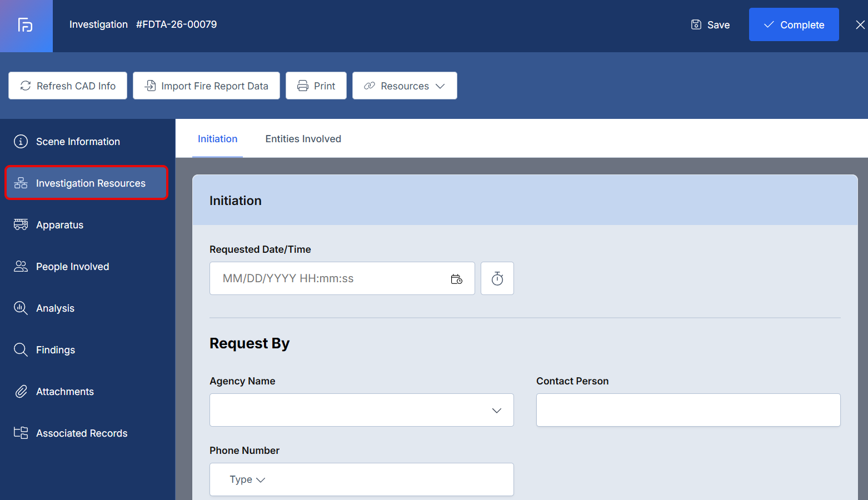Screen dimensions: 868x500
Task: Click Import Fire Report Data button
Action: (206, 86)
